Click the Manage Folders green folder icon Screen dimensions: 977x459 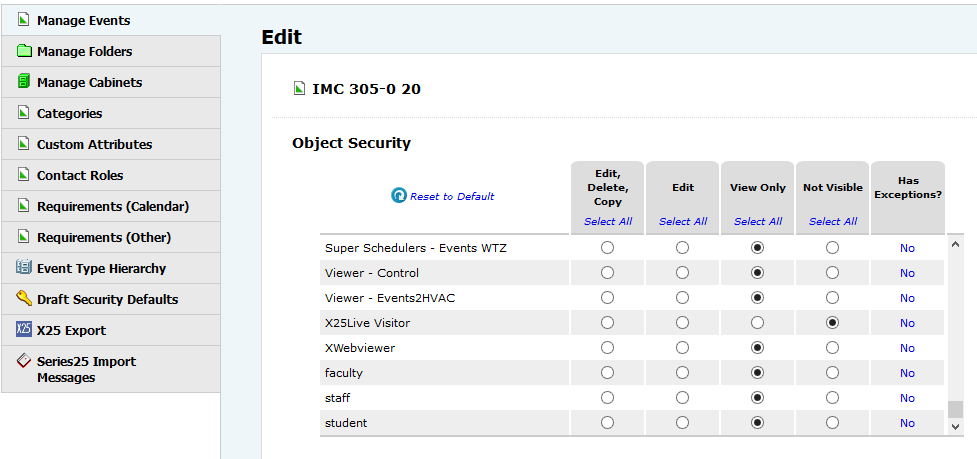coord(24,51)
